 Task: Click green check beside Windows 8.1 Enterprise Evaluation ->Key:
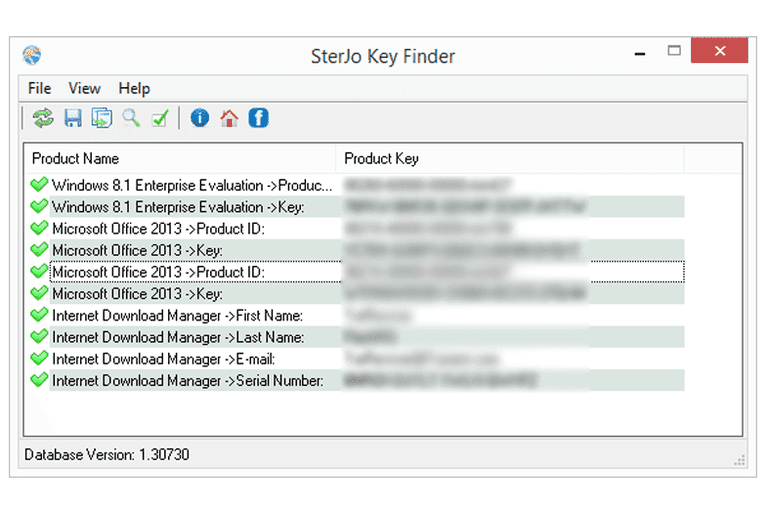point(39,206)
